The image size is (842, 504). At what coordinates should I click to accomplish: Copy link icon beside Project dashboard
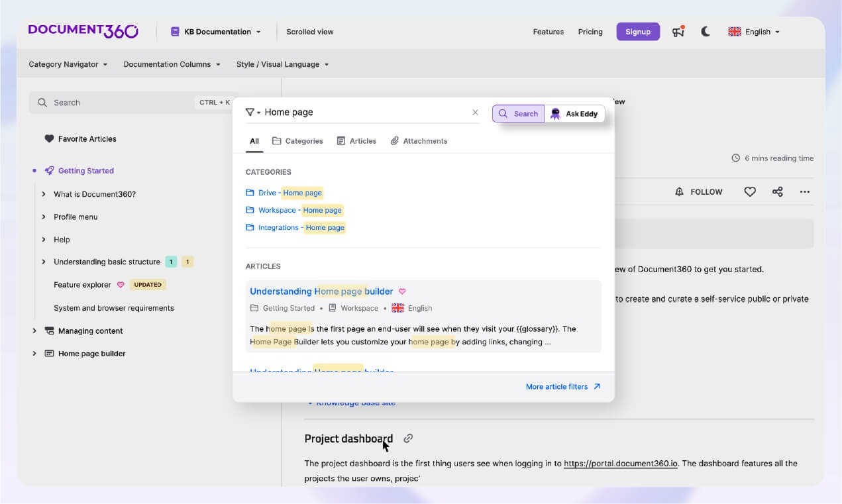(x=409, y=438)
